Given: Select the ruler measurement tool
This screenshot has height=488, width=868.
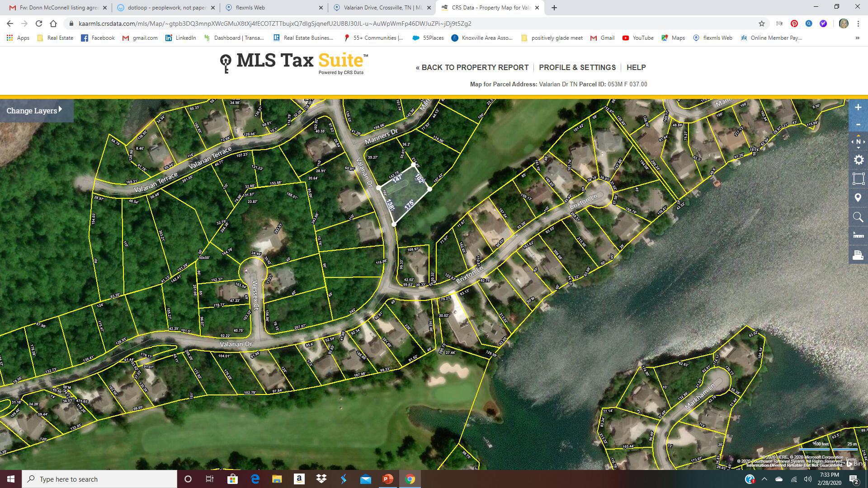Looking at the screenshot, I should [x=858, y=235].
